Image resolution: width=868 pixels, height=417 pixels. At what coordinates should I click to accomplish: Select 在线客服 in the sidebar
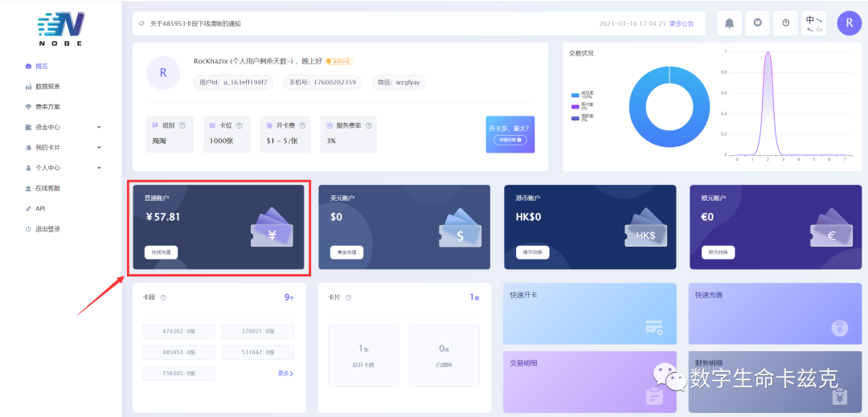[47, 188]
